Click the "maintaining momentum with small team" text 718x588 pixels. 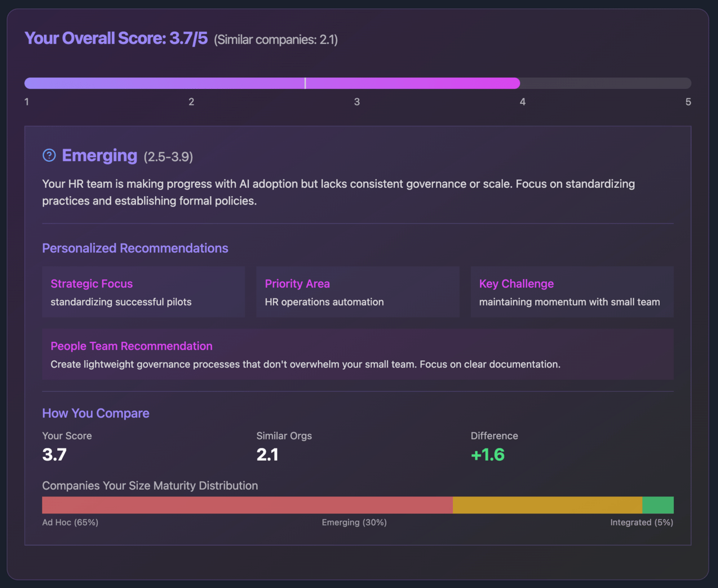(x=570, y=302)
